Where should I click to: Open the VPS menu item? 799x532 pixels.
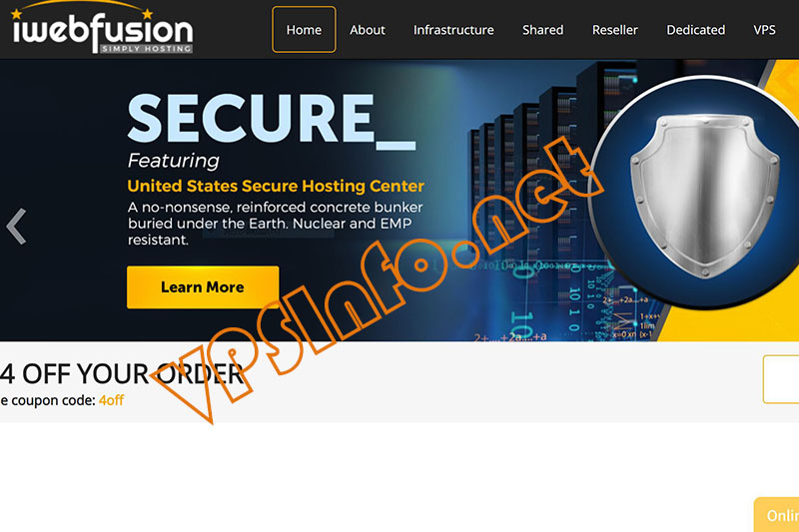[x=764, y=30]
